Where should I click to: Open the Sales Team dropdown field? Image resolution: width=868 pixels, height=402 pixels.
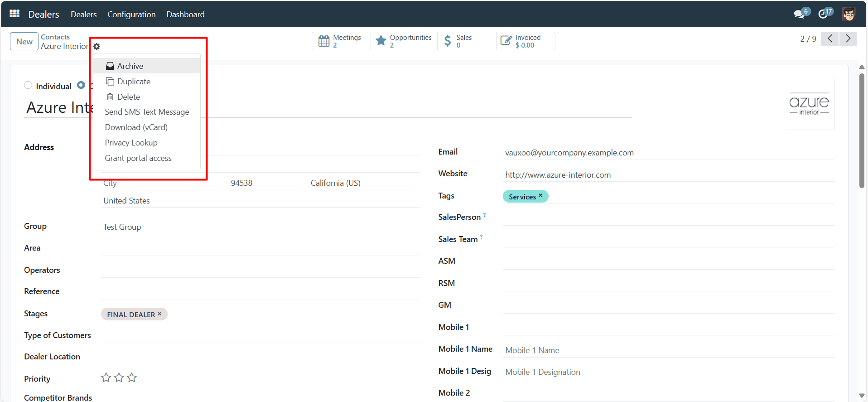pyautogui.click(x=669, y=240)
